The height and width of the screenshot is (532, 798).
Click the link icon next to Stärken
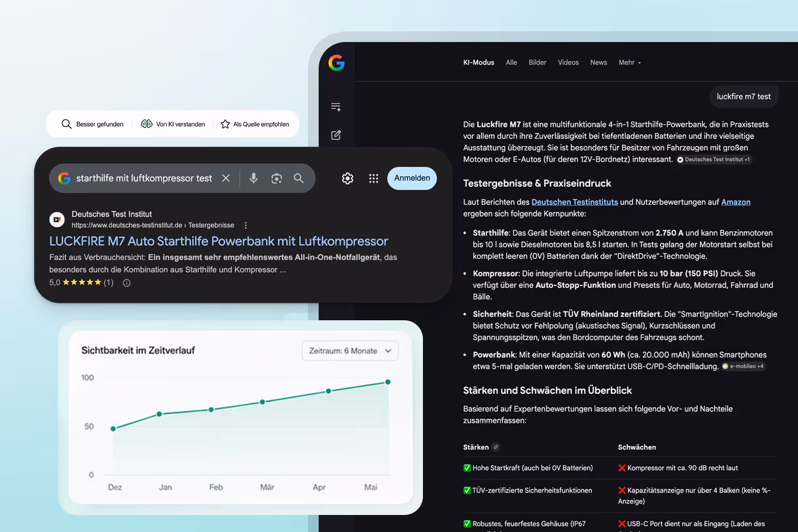pyautogui.click(x=496, y=447)
